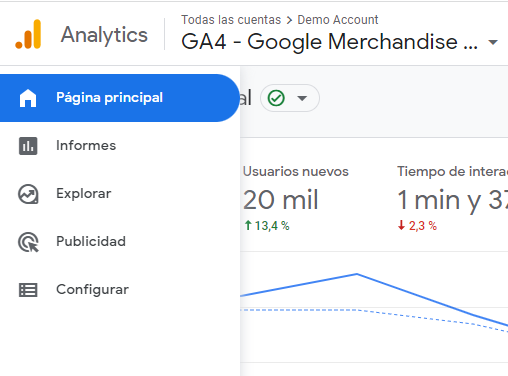Image resolution: width=508 pixels, height=376 pixels.
Task: Open dropdown arrow beside green checkmark
Action: [x=302, y=98]
